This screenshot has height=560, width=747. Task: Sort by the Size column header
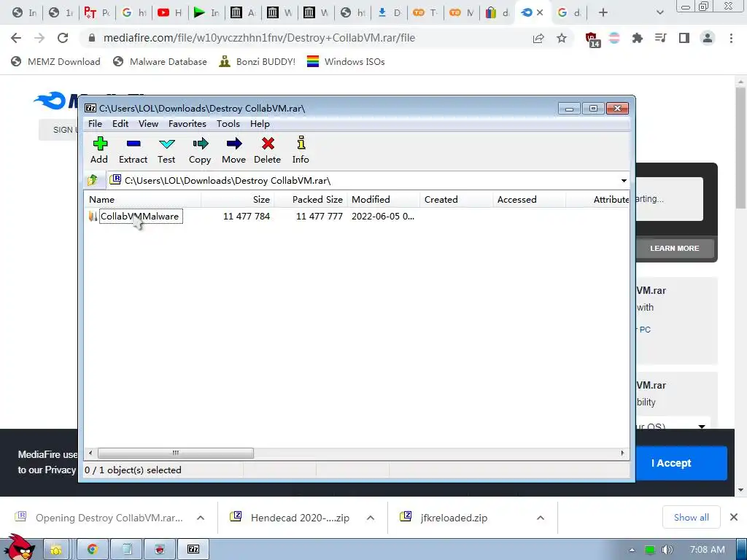tap(237, 200)
